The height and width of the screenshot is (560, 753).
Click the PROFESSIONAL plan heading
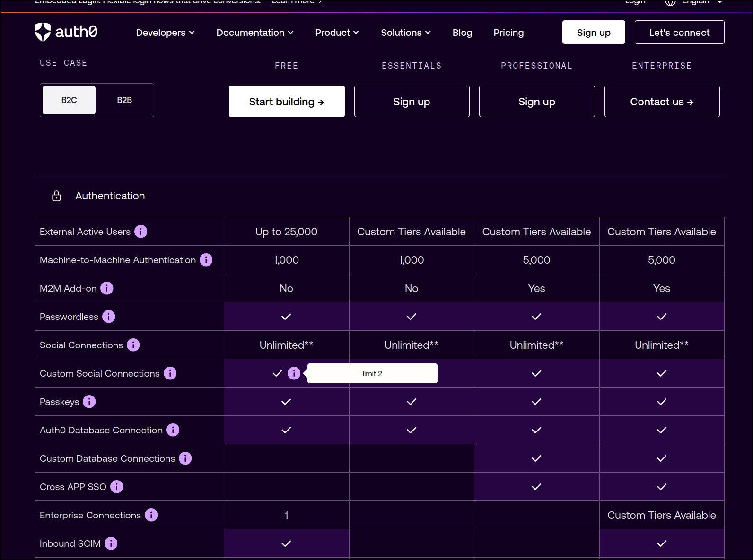(537, 66)
